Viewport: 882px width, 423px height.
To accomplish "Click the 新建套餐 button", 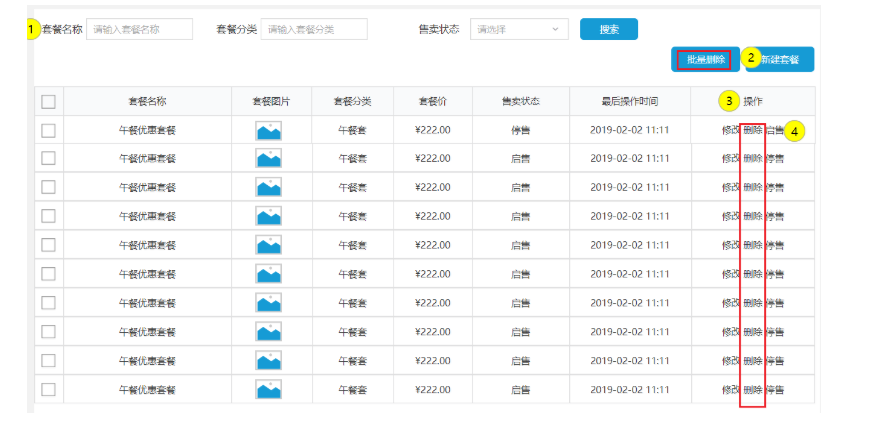I will (x=780, y=60).
